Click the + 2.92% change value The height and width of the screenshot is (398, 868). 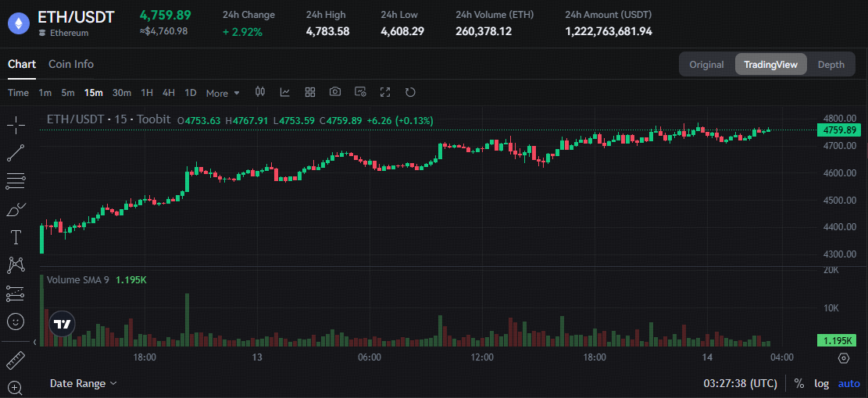tap(242, 32)
